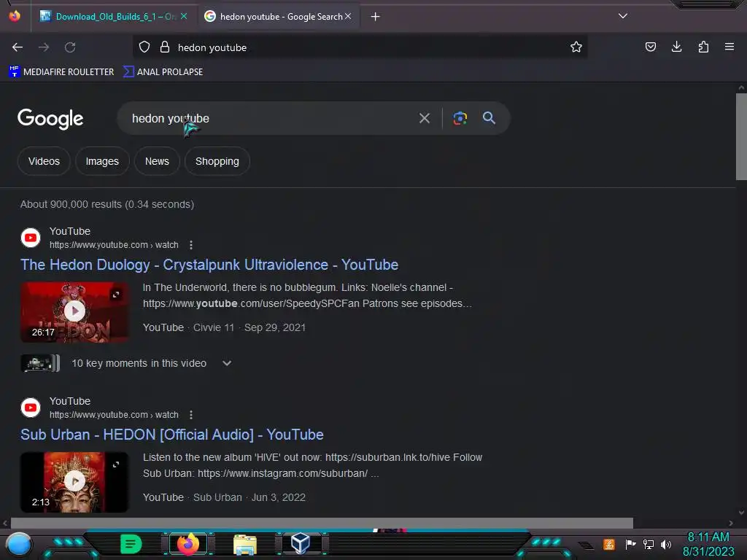Filter results by Shopping
This screenshot has height=560, width=747.
click(217, 161)
